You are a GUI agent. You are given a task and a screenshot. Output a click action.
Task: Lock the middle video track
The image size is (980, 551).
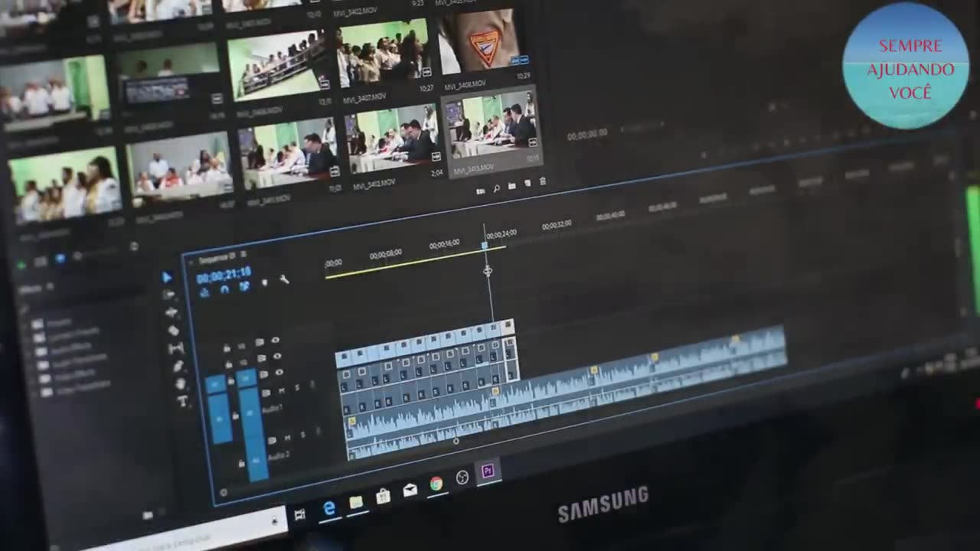(x=228, y=364)
